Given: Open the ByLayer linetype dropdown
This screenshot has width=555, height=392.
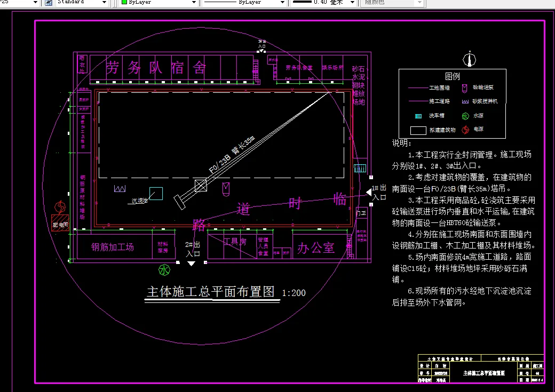Looking at the screenshot, I should [283, 3].
